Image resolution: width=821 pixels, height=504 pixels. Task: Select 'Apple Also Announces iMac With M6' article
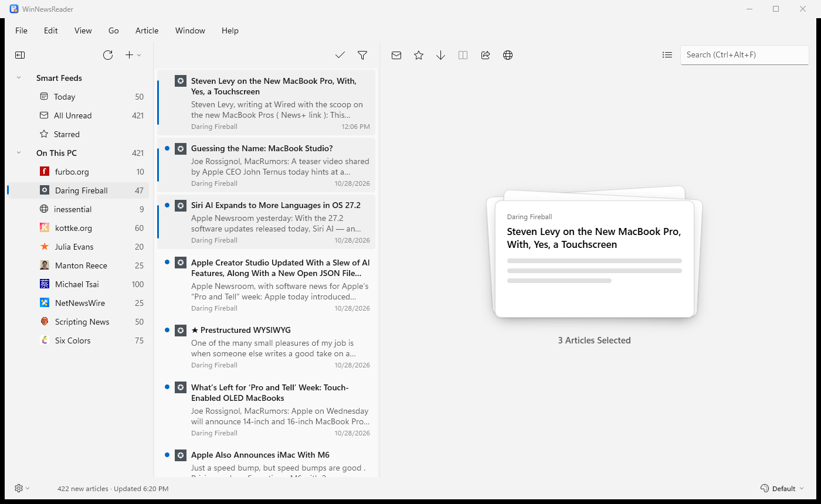click(x=266, y=462)
